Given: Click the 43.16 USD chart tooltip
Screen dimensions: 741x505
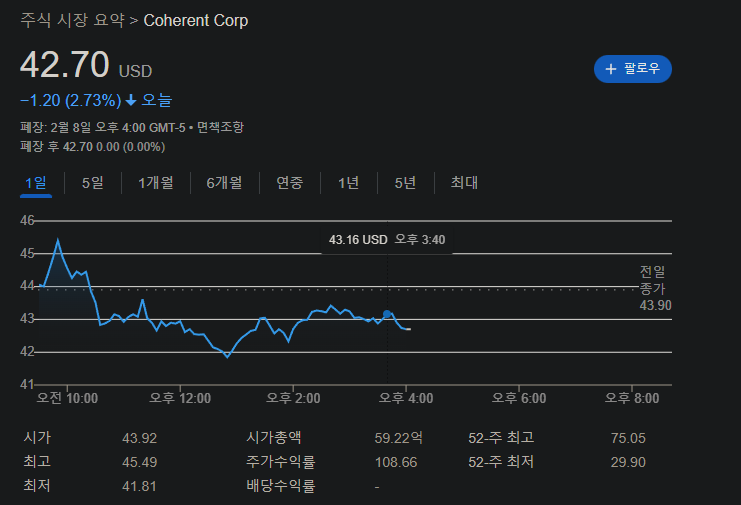Looking at the screenshot, I should pyautogui.click(x=387, y=240).
